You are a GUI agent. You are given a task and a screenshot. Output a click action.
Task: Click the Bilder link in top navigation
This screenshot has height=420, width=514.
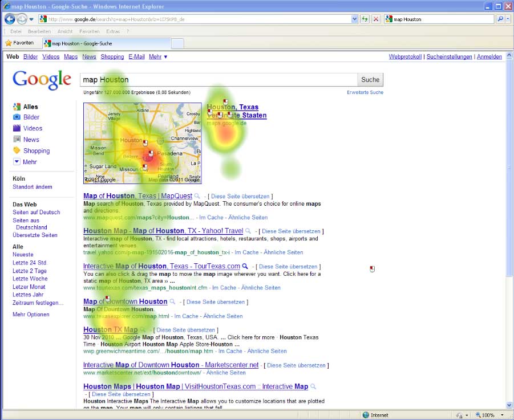(x=30, y=56)
